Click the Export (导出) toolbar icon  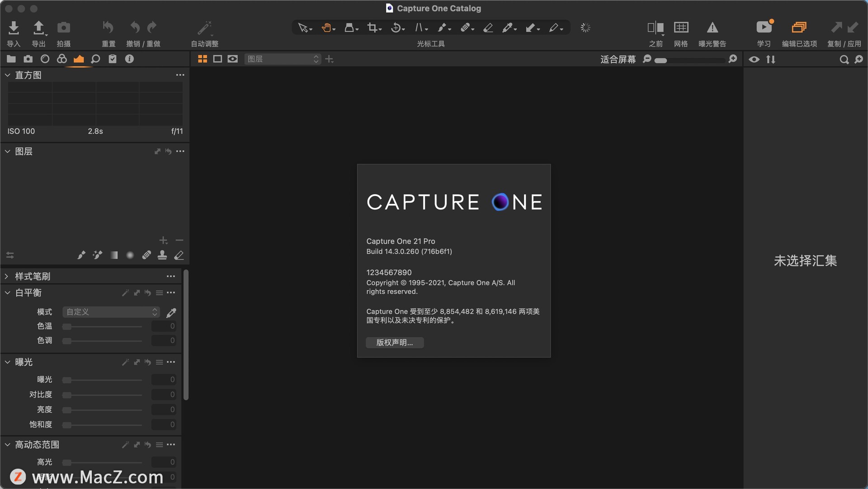coord(39,28)
